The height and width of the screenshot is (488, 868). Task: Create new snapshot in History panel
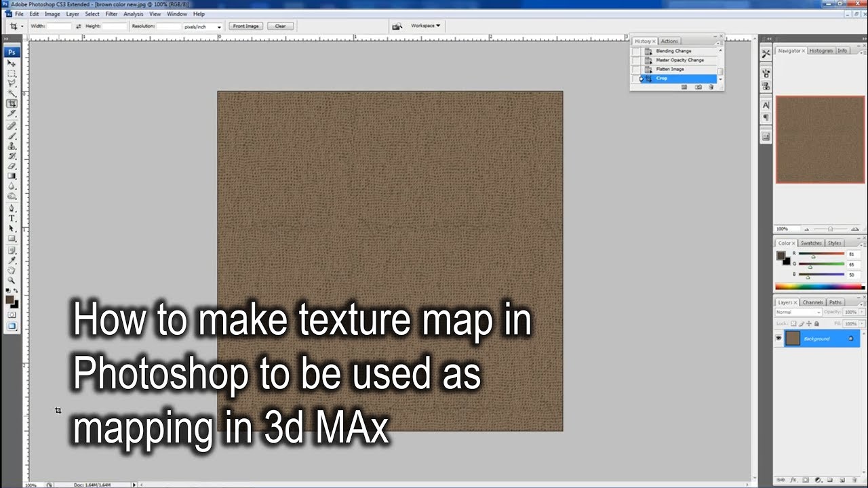pos(698,87)
